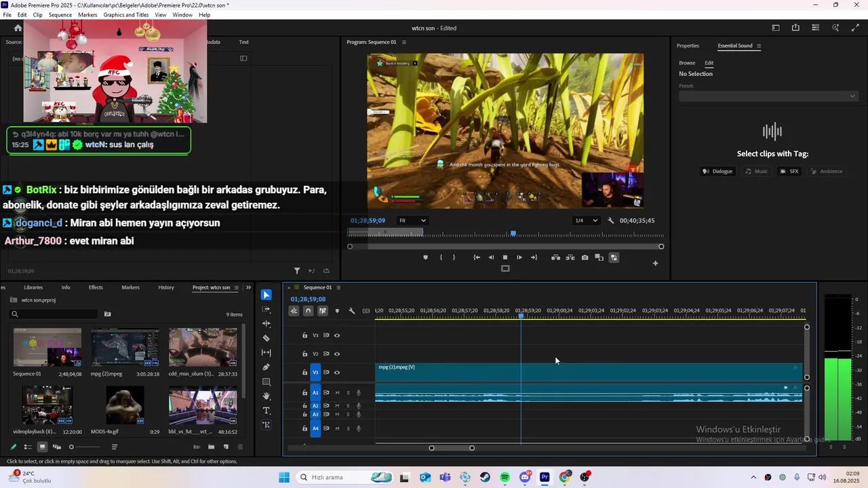Open the Fit zoom level dropdown
The height and width of the screenshot is (488, 868).
pos(412,220)
